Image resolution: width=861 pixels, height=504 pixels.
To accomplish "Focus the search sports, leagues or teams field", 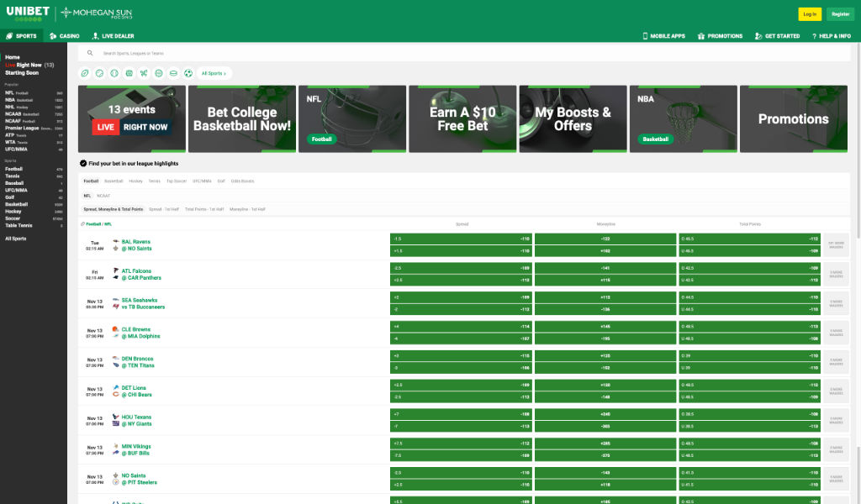I will pos(464,53).
